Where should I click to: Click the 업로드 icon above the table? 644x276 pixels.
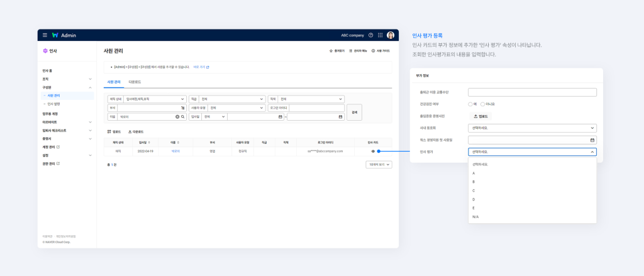tap(109, 132)
